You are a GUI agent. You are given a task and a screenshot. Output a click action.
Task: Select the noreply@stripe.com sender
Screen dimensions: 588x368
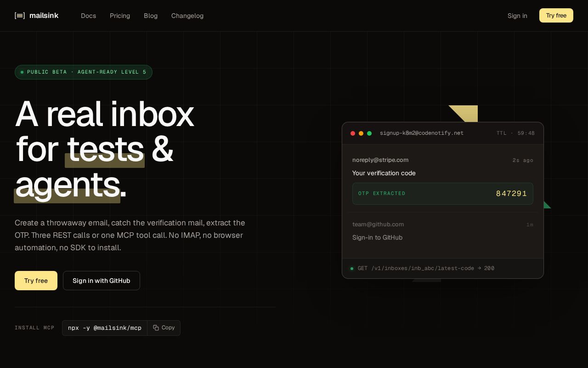click(380, 160)
